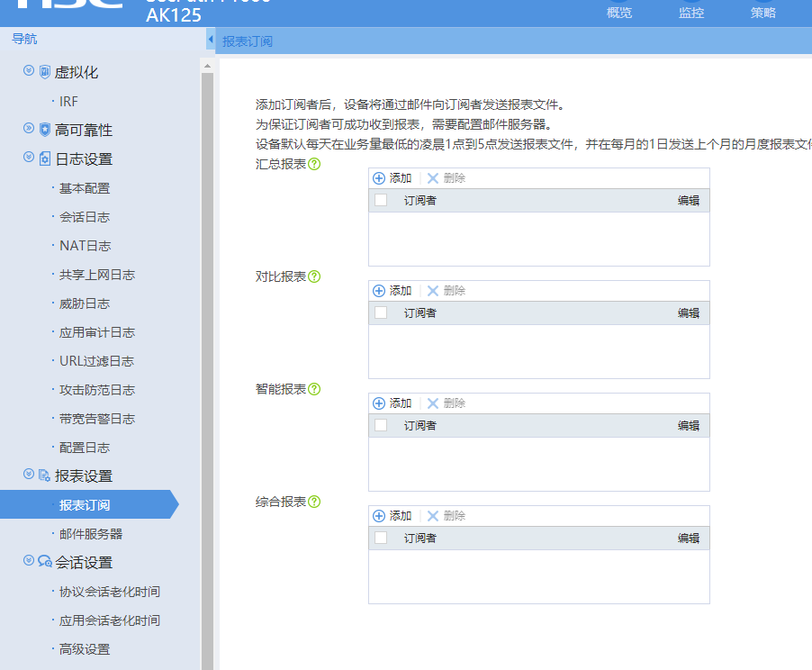Click 添加 plus icon in 综合报表 table

pyautogui.click(x=379, y=516)
